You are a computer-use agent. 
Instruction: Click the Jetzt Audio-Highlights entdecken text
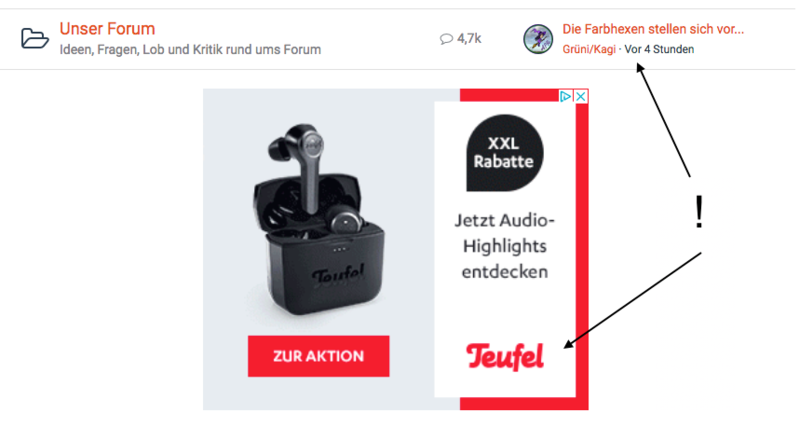[x=505, y=246]
